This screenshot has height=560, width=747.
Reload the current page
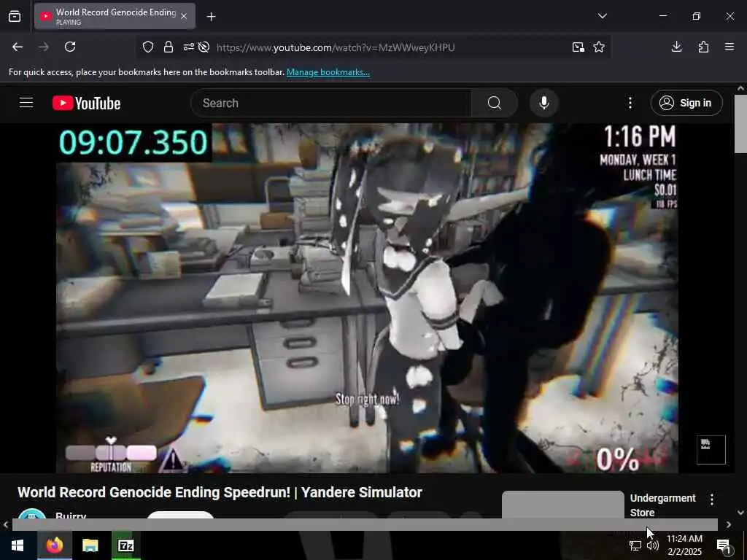[70, 47]
